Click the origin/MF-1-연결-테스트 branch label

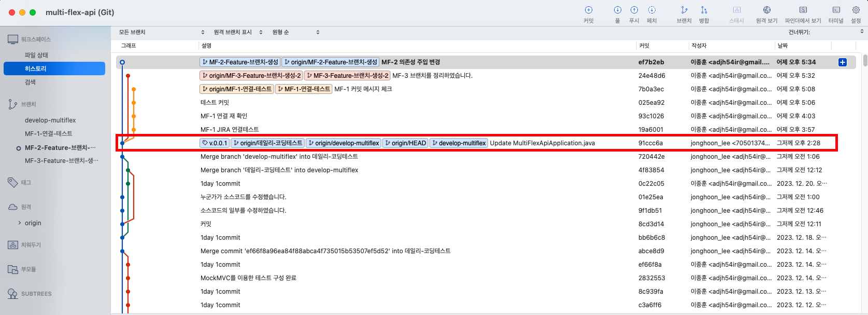237,89
